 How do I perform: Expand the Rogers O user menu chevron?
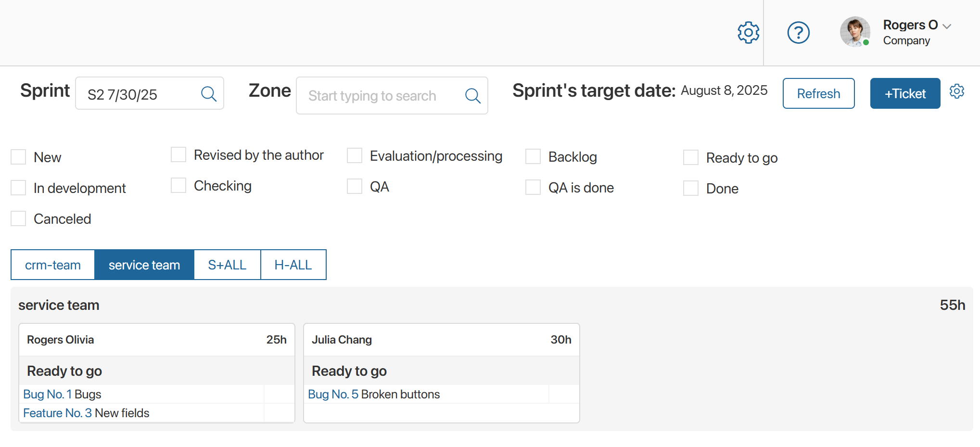(x=947, y=26)
